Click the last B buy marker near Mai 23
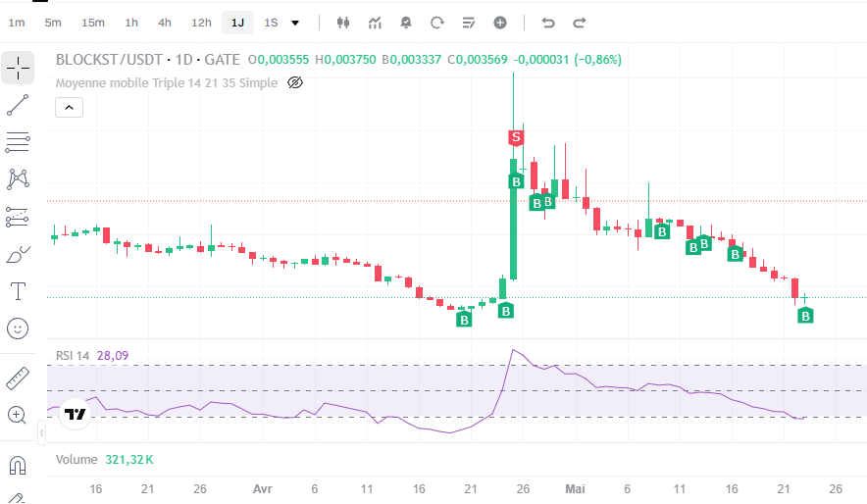The image size is (867, 504). 805,316
